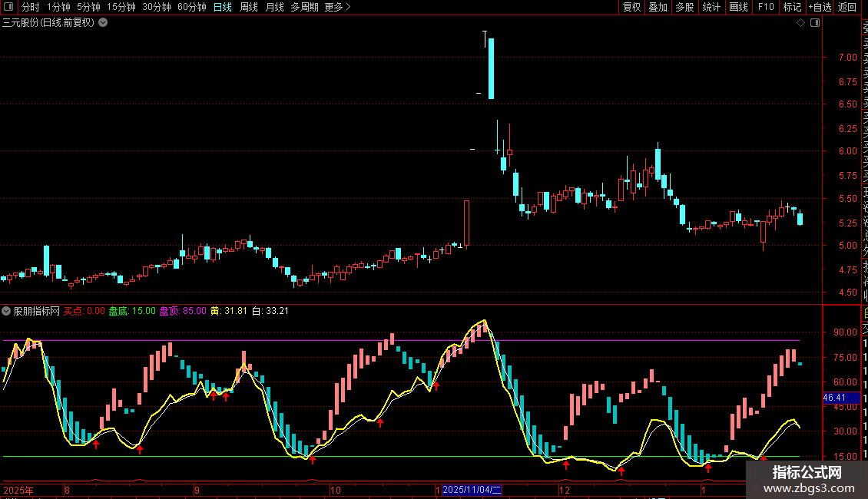Click the 标记 mark button

(792, 7)
